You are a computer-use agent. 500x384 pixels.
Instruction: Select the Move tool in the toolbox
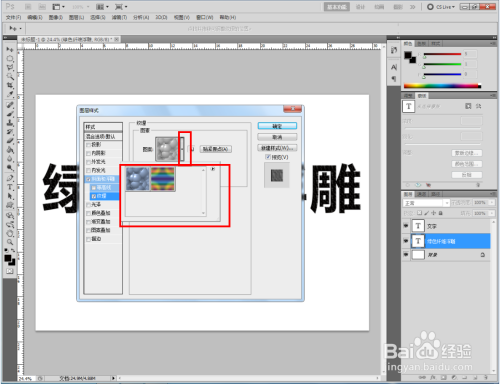click(10, 49)
